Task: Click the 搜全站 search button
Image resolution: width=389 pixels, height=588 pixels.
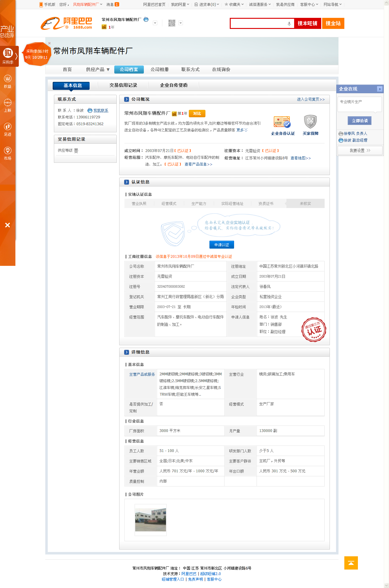Action: pos(333,23)
